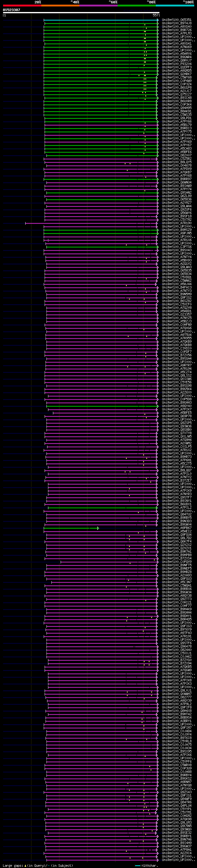Click hit label UniRef100_A5AEI2
Viewport: 197px width, 868px height.
pos(177,531)
